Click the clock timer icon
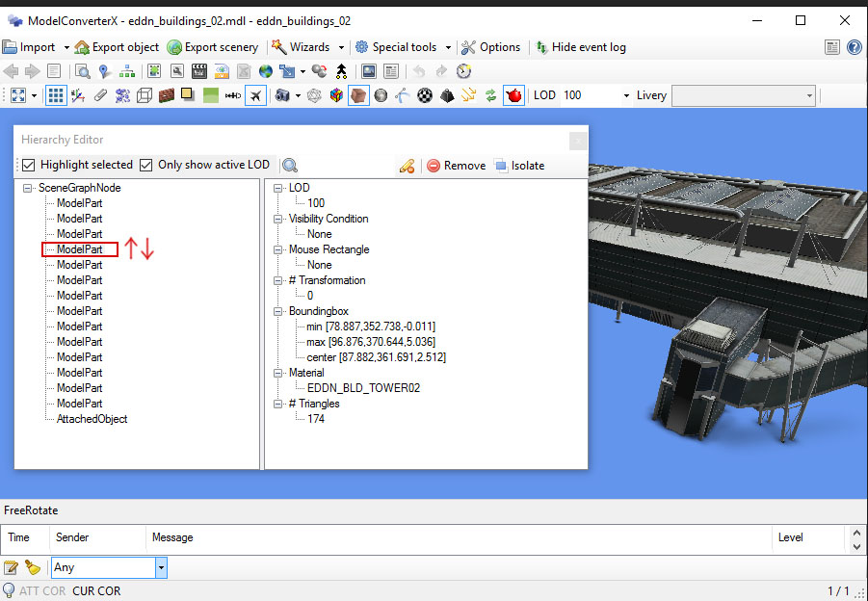The width and height of the screenshot is (868, 601). [464, 71]
